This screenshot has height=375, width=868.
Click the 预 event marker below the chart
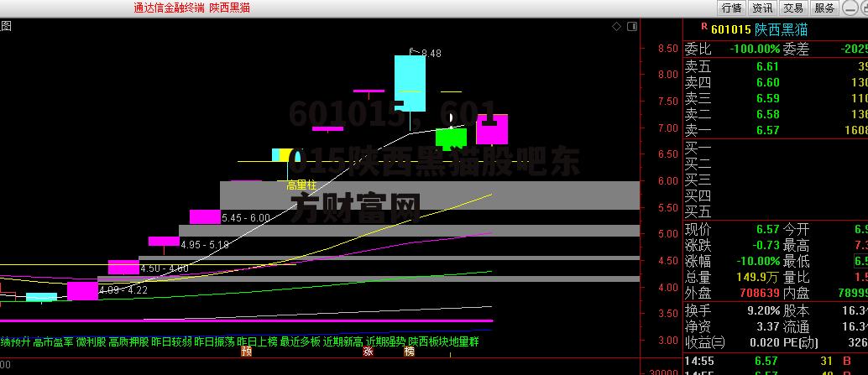click(x=246, y=352)
